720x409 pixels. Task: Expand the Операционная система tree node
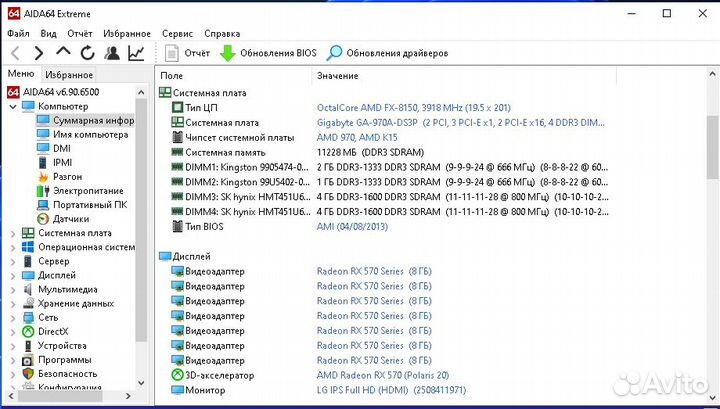pos(13,248)
